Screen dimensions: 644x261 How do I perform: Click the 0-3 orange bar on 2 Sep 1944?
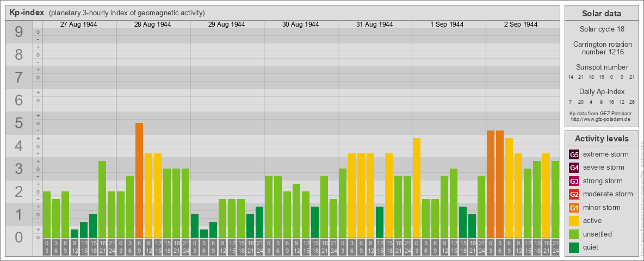click(491, 184)
